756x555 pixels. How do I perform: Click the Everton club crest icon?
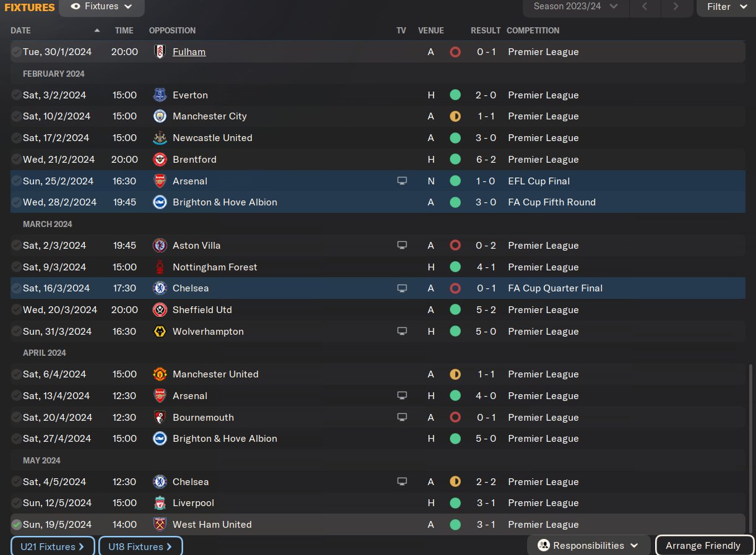pos(160,95)
